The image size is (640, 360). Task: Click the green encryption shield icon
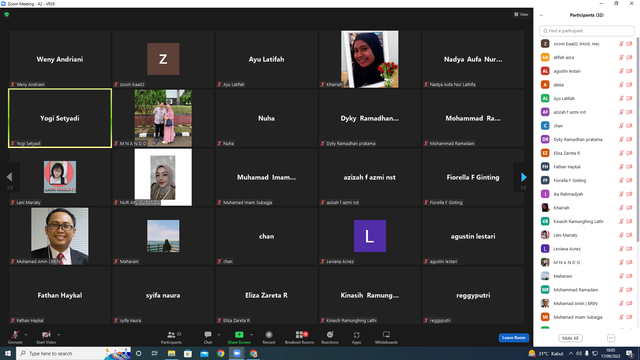(7, 14)
